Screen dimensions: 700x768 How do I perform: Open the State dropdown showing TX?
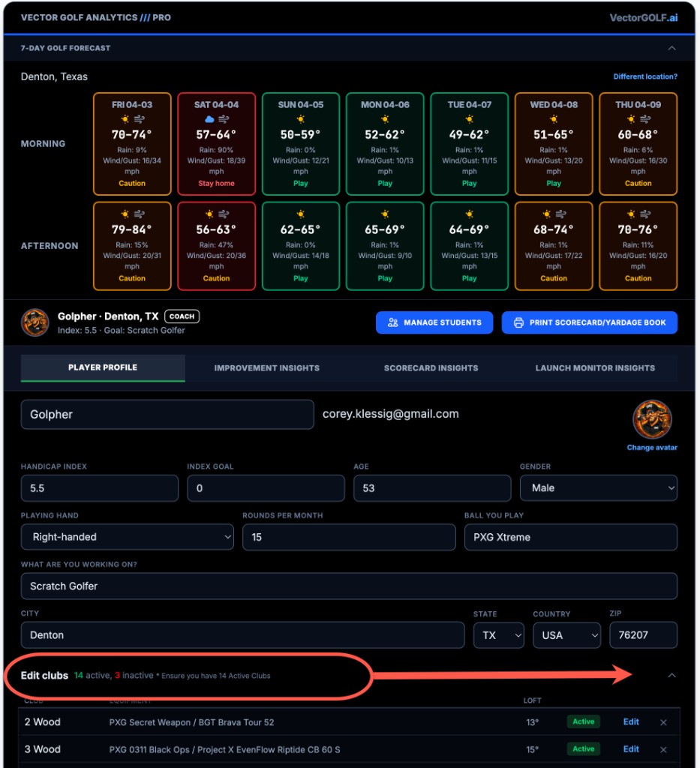[498, 635]
